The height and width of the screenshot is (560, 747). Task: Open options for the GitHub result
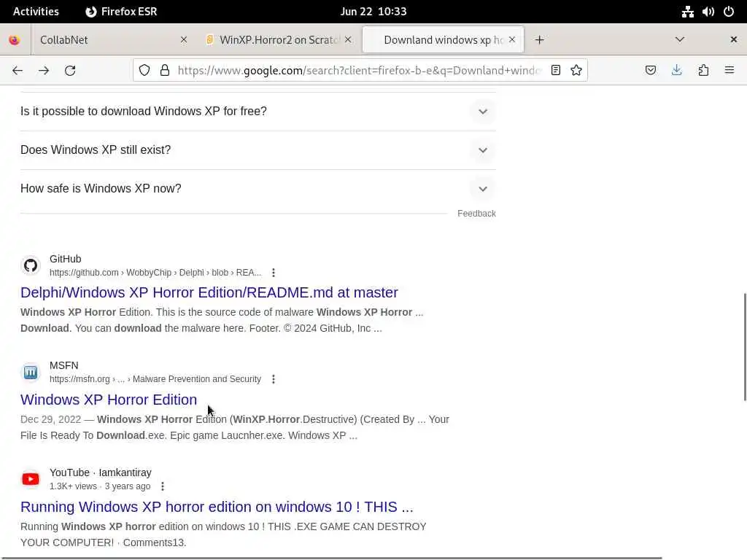pyautogui.click(x=274, y=273)
